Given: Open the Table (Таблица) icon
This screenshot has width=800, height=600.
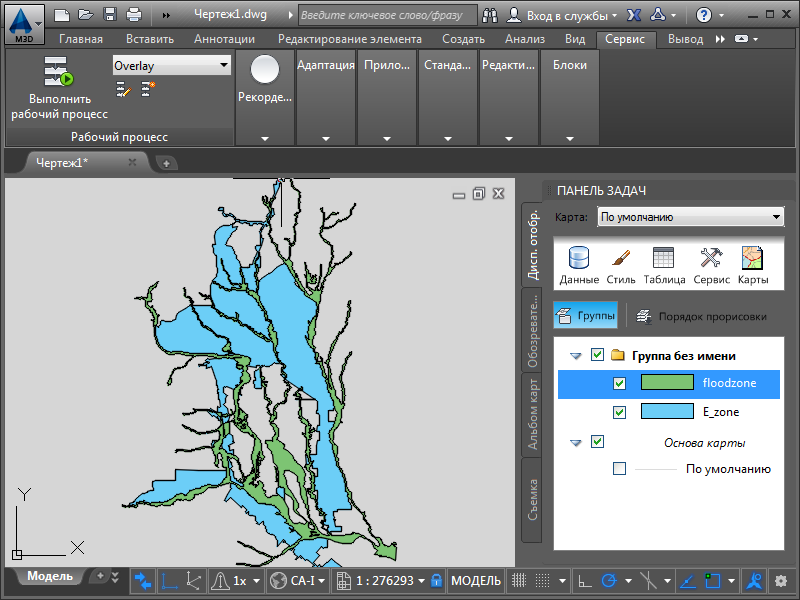Looking at the screenshot, I should (664, 258).
